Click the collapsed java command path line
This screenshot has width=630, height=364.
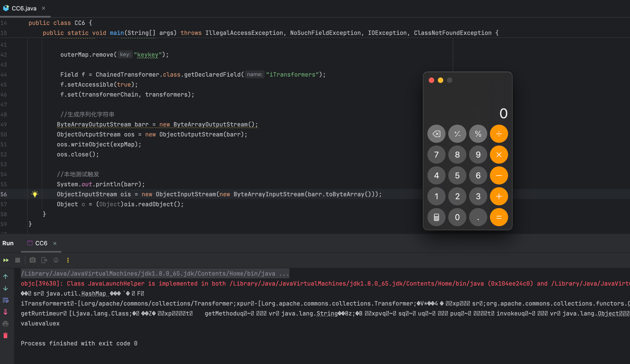pos(155,273)
